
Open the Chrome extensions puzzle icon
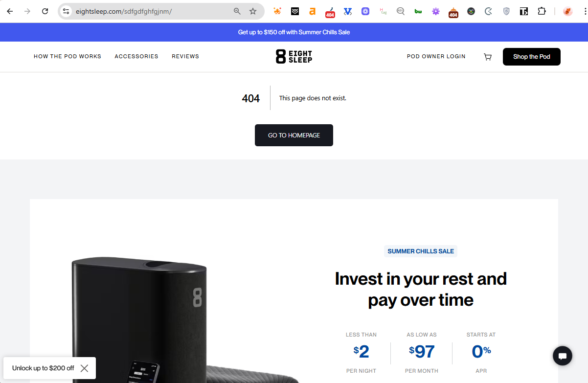tap(542, 11)
